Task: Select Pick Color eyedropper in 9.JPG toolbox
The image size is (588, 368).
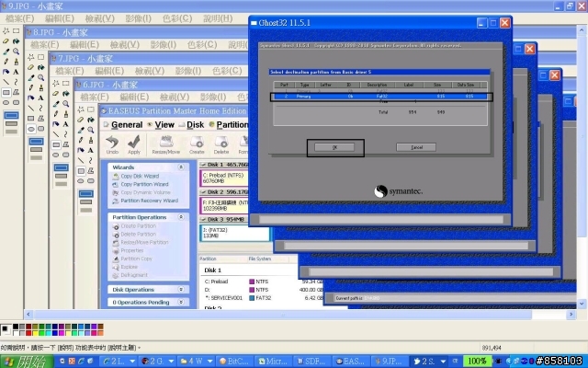Action: click(x=6, y=52)
